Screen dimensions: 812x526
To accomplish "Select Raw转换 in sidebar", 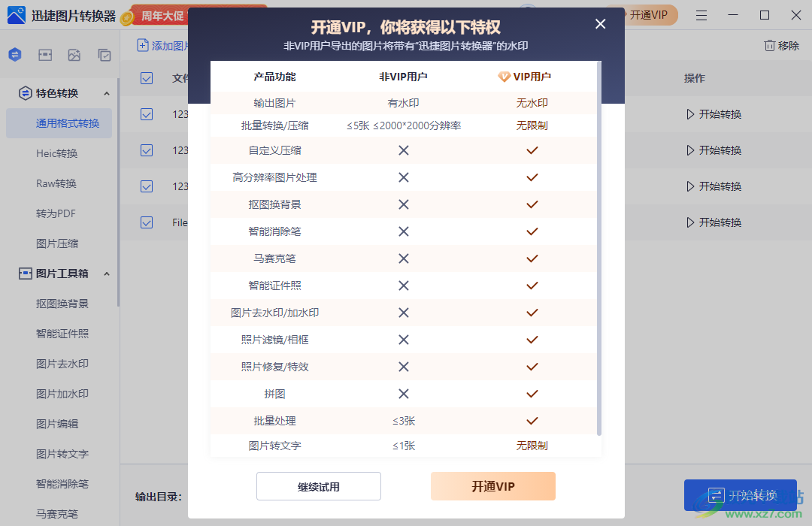I will point(56,183).
